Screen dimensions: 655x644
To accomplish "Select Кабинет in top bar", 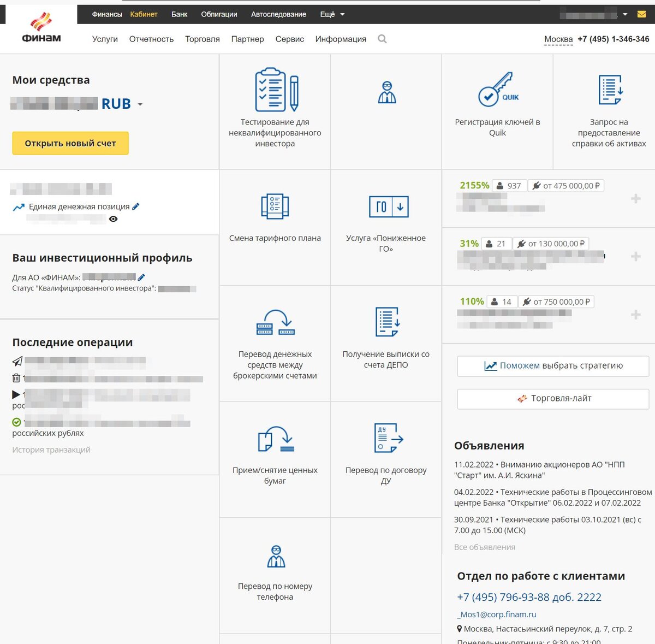I will point(144,14).
